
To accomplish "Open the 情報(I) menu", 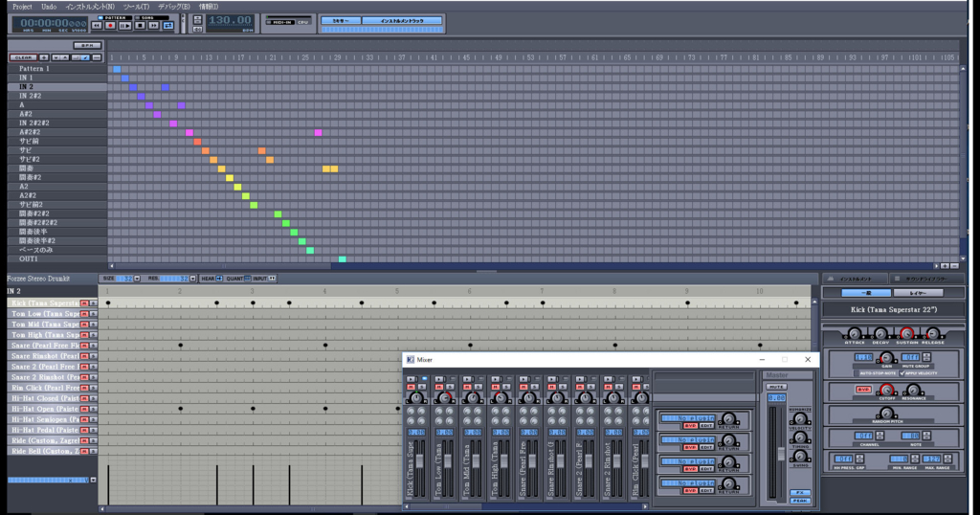I will [208, 7].
